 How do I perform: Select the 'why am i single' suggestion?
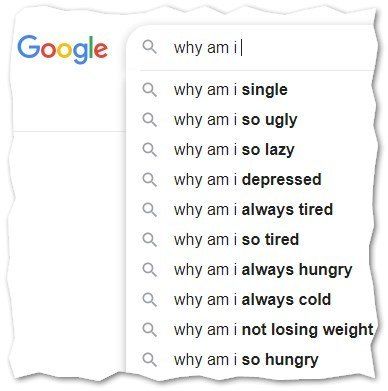(x=252, y=90)
